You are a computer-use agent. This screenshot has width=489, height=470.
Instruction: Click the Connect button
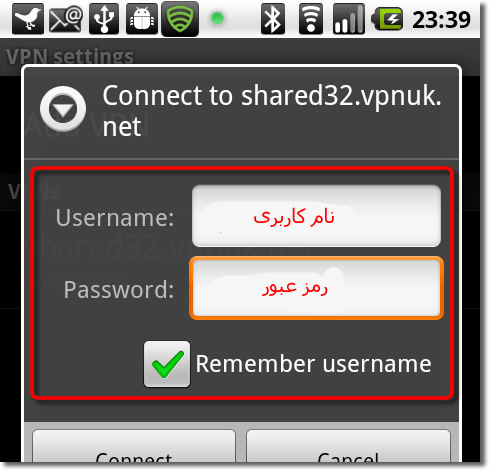pos(134,447)
